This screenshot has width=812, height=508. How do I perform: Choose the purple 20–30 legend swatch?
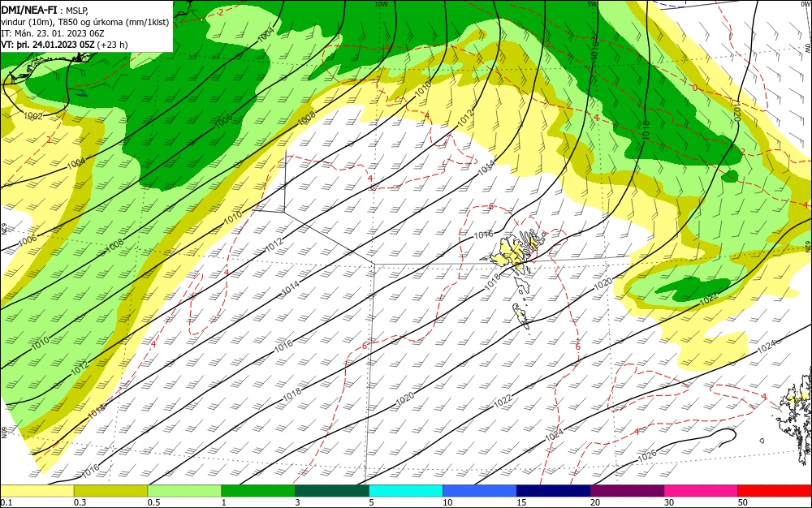coord(627,490)
